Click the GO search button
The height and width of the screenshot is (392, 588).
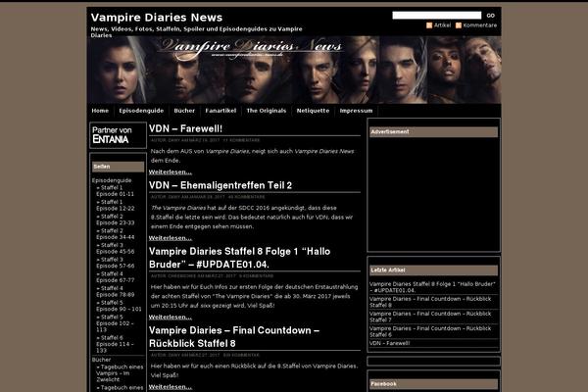point(491,16)
